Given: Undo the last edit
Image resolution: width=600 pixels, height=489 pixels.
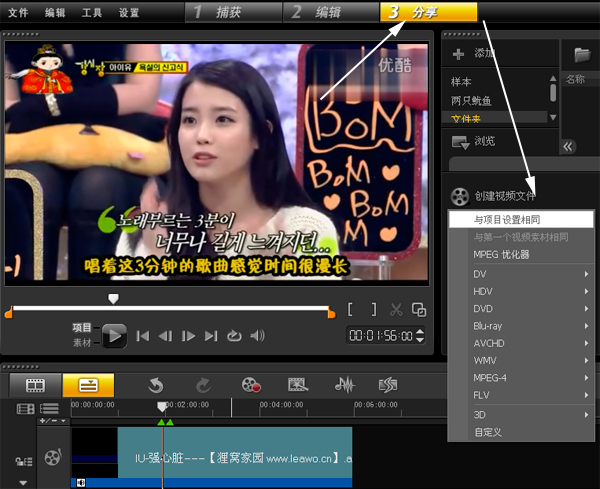Looking at the screenshot, I should click(156, 385).
